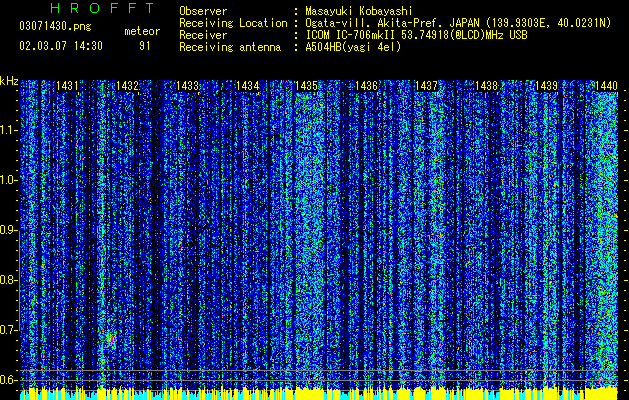The width and height of the screenshot is (629, 400).
Task: Click the time marker 1437
Action: click(426, 86)
